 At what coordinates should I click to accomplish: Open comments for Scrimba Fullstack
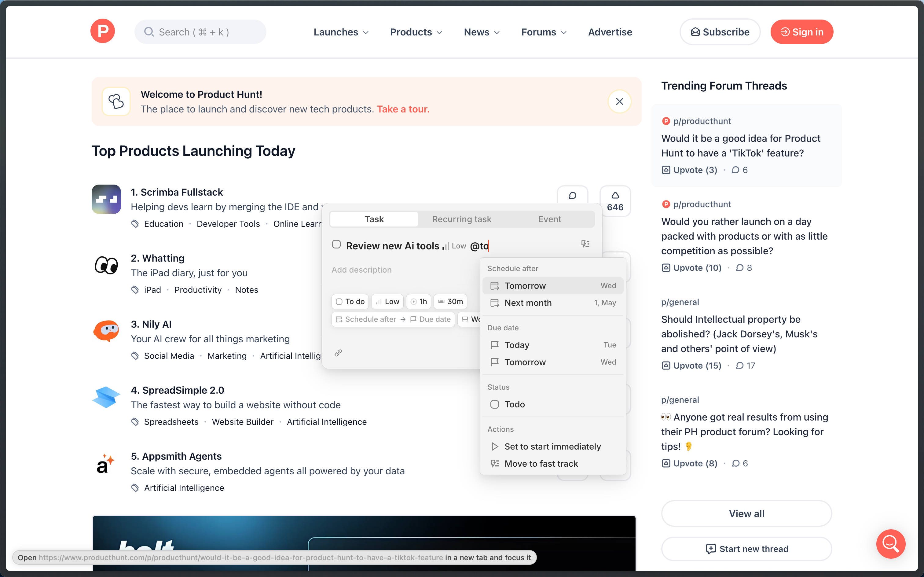coord(572,196)
